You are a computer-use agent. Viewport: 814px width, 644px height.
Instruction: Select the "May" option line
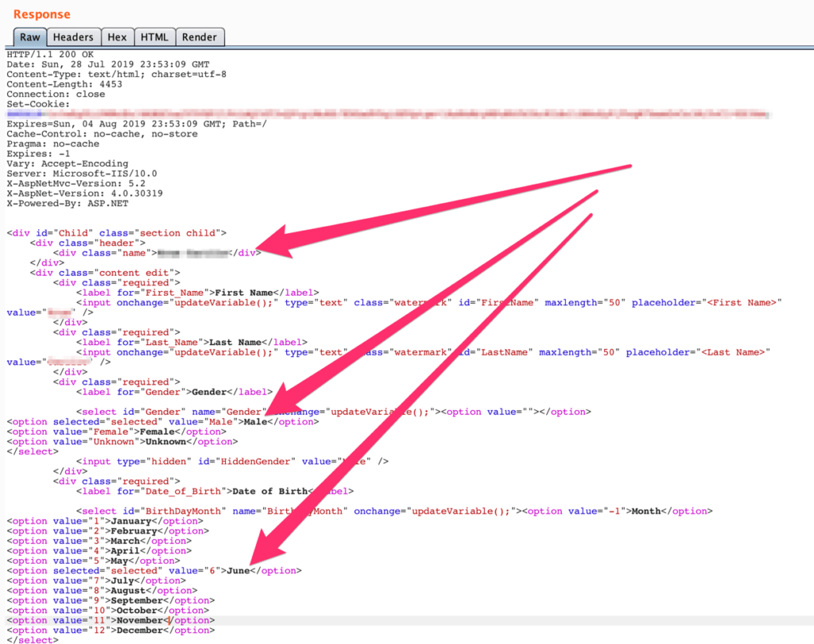click(94, 561)
